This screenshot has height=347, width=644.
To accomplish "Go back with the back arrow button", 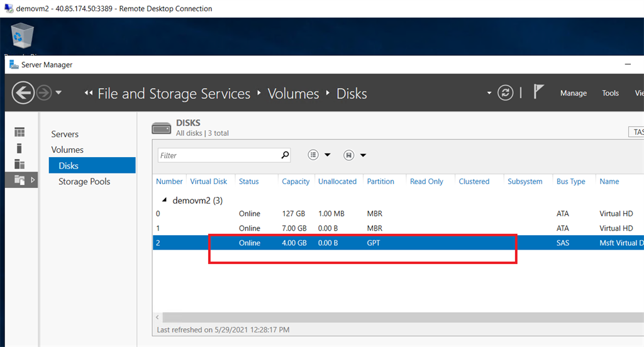I will coord(23,93).
